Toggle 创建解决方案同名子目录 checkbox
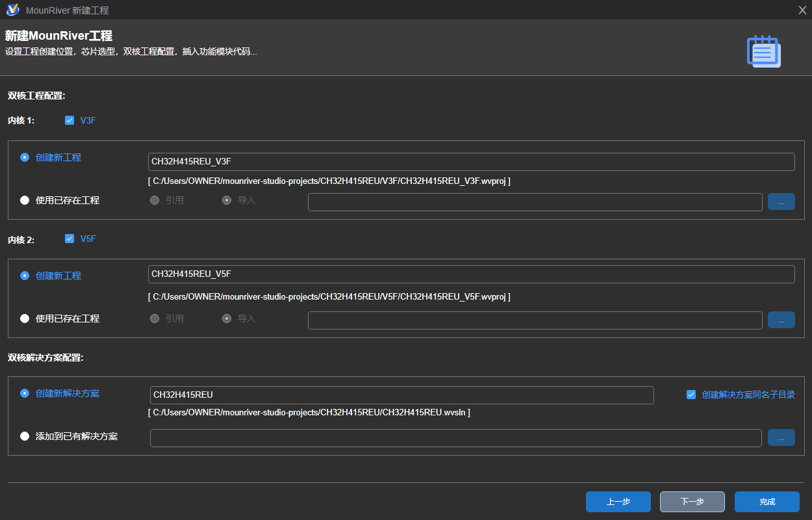Screen dimensions: 812x520 click(x=691, y=395)
